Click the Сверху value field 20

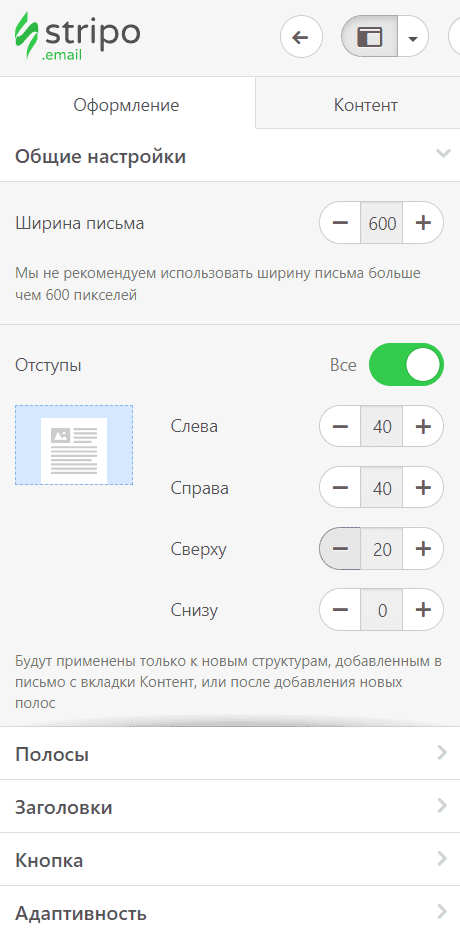point(382,549)
